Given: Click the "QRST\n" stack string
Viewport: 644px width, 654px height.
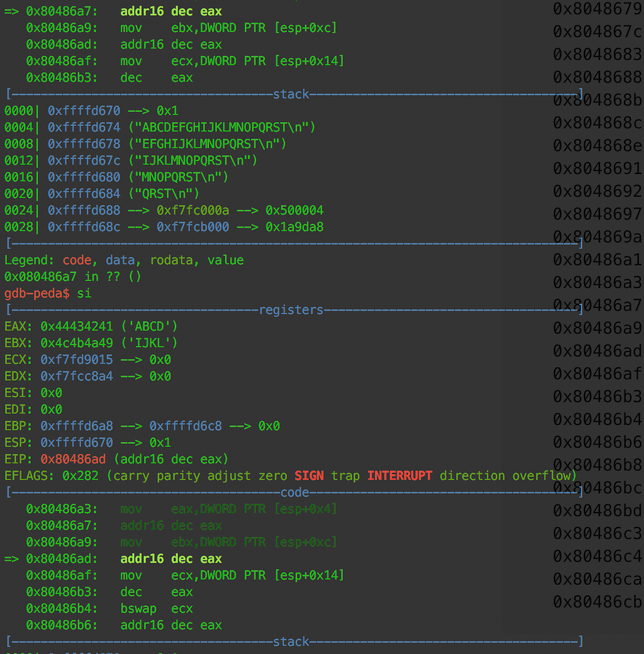Looking at the screenshot, I should [x=164, y=194].
